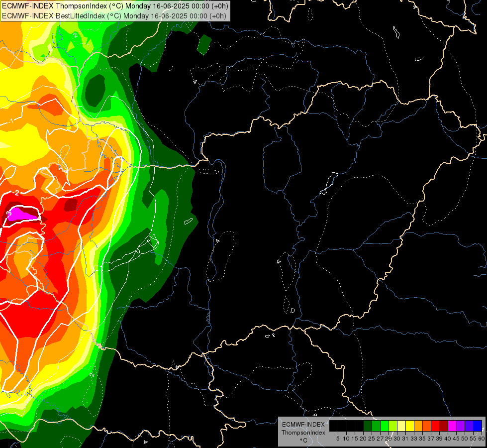487x448 pixels.
Task: Click the legend scale value 27
Action: (380, 439)
